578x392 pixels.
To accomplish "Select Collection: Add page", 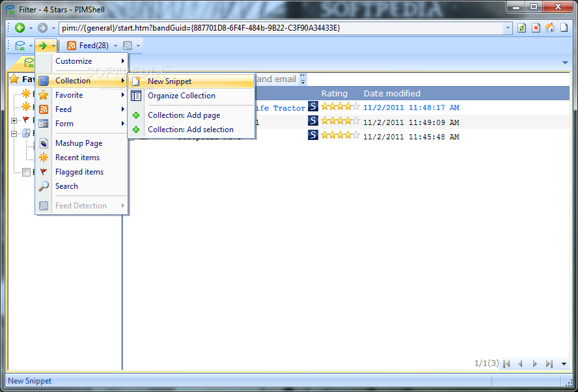I will pyautogui.click(x=191, y=115).
